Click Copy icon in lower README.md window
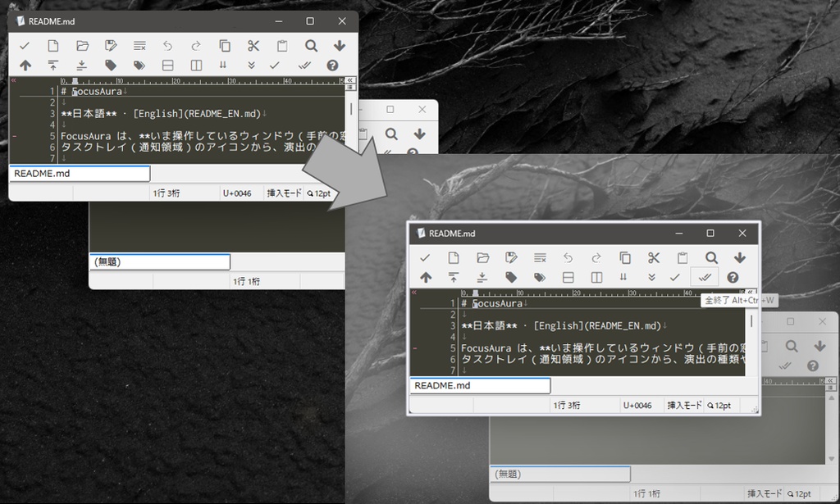Viewport: 840px width, 504px height. point(625,257)
